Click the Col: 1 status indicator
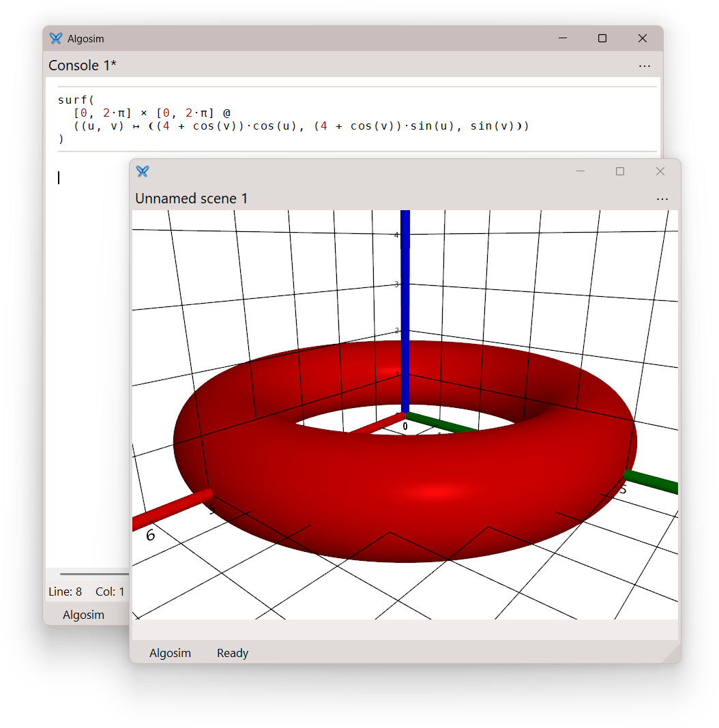This screenshot has width=719, height=728. point(110,592)
